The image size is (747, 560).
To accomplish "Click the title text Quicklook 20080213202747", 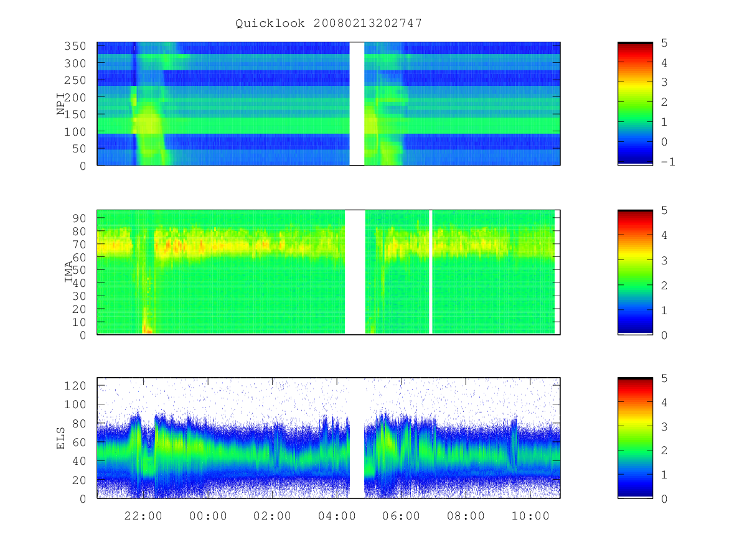I will click(329, 24).
